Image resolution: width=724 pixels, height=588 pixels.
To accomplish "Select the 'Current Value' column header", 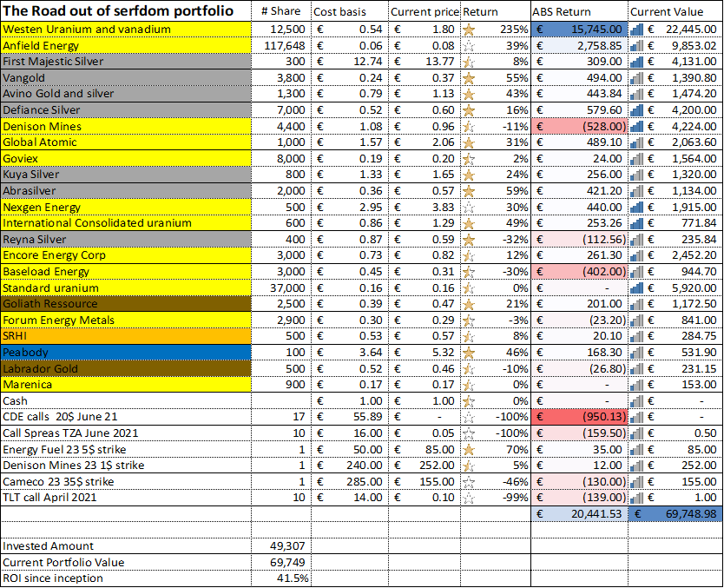I will [x=675, y=11].
